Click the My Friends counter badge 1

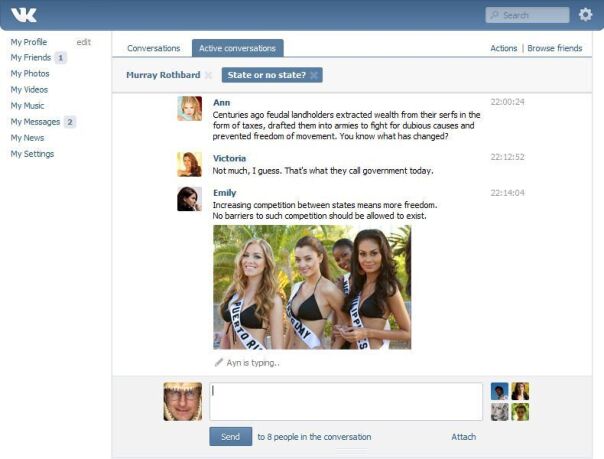point(60,58)
